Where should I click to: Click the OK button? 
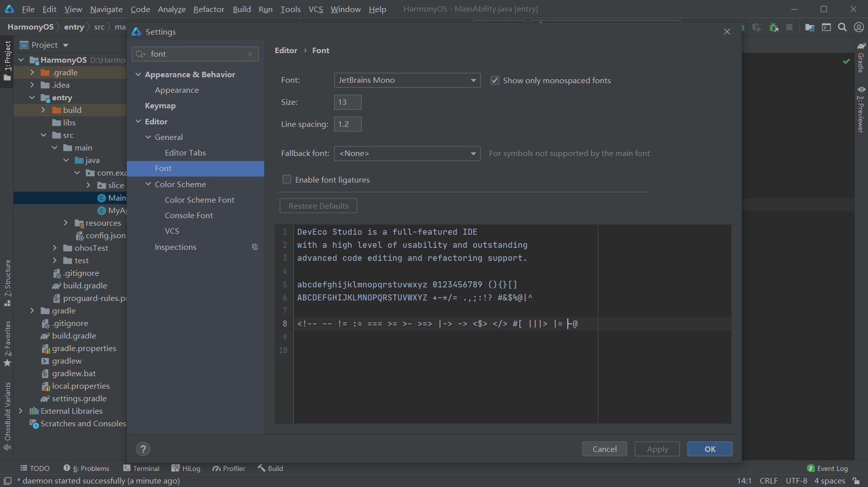[x=710, y=449]
